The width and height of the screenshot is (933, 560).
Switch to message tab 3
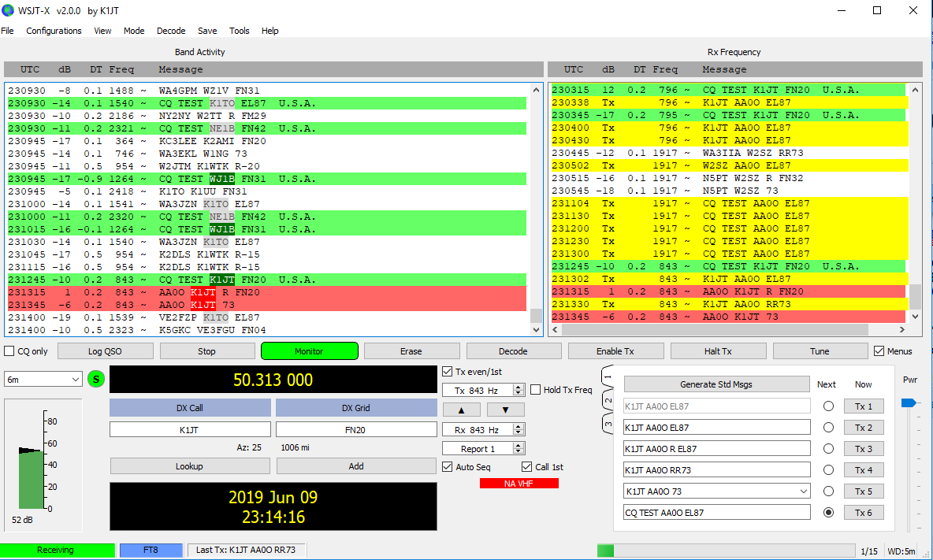coord(608,424)
